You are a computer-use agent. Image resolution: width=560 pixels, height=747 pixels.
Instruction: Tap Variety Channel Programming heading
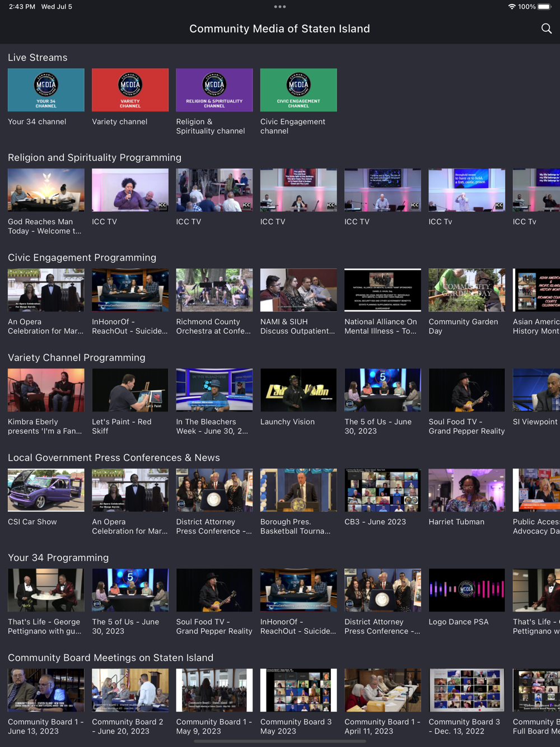[77, 357]
